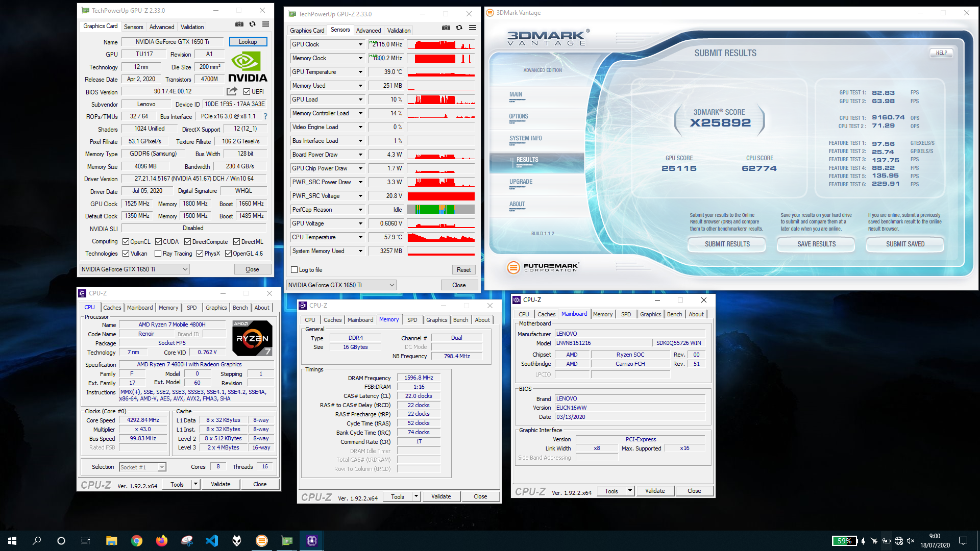Viewport: 980px width, 551px height.
Task: Open GPU selector in Graphics Card window
Action: coord(135,269)
